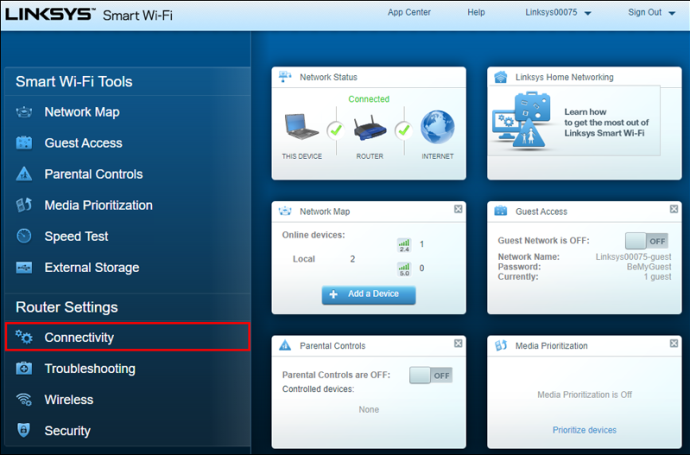Click the Troubleshooting first-aid kit icon
Image resolution: width=690 pixels, height=455 pixels.
(24, 368)
